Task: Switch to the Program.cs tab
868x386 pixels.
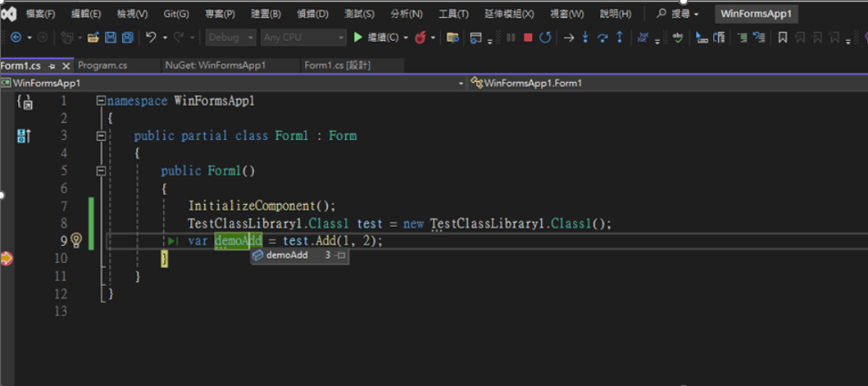Action: (102, 65)
